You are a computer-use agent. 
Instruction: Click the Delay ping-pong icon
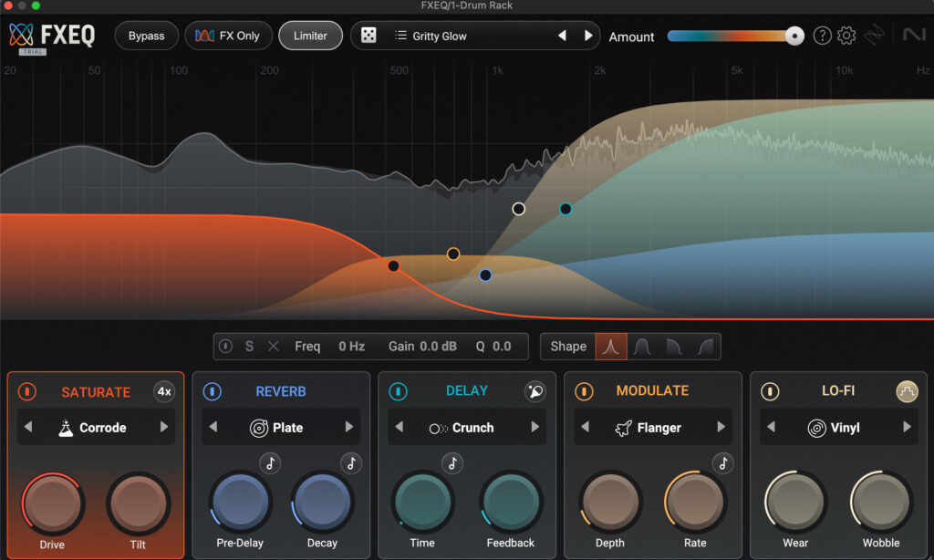[534, 391]
